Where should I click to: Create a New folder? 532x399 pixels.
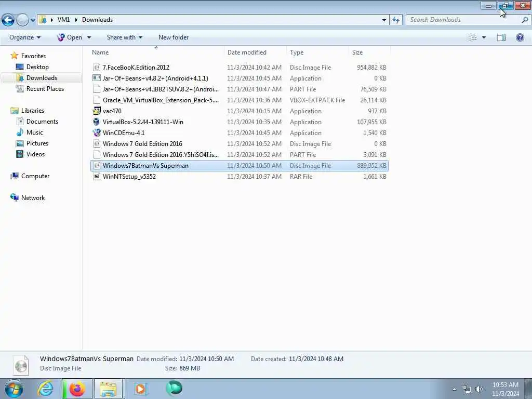click(x=174, y=37)
